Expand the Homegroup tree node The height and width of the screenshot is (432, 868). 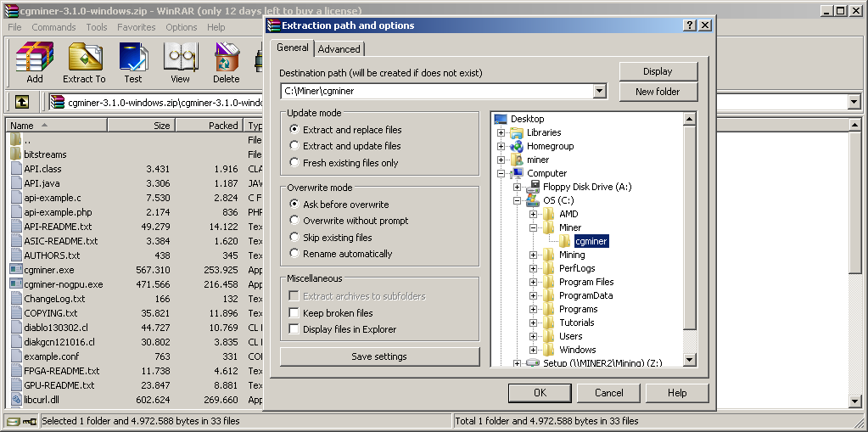(x=501, y=146)
